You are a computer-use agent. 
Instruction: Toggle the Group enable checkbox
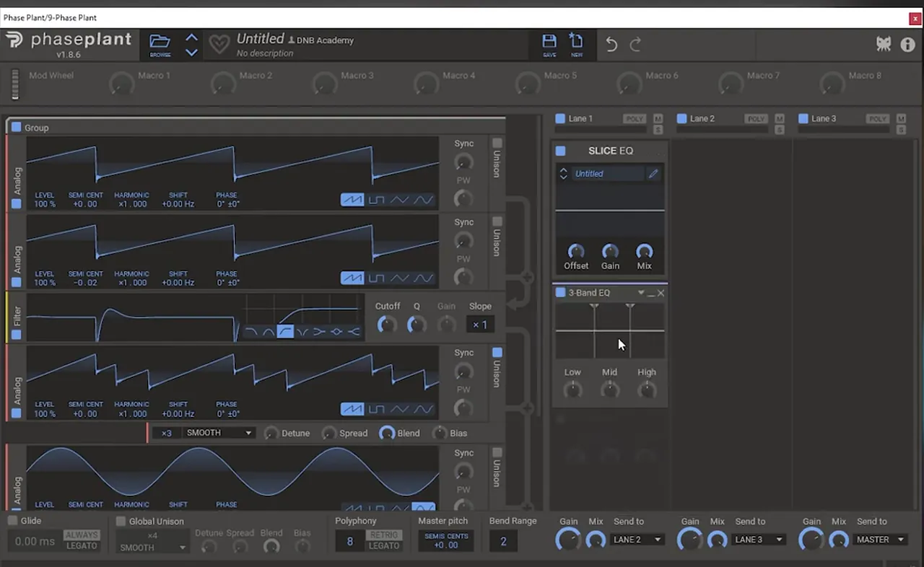click(16, 127)
